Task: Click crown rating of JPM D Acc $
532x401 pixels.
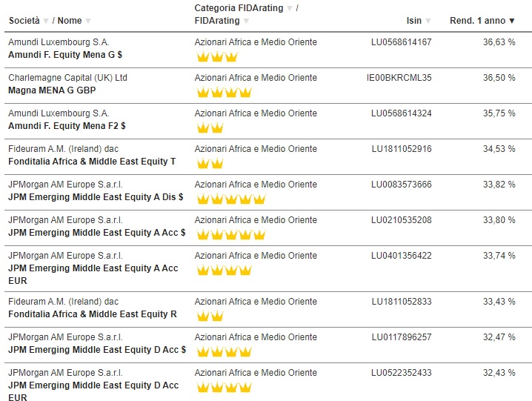Action: click(x=225, y=352)
